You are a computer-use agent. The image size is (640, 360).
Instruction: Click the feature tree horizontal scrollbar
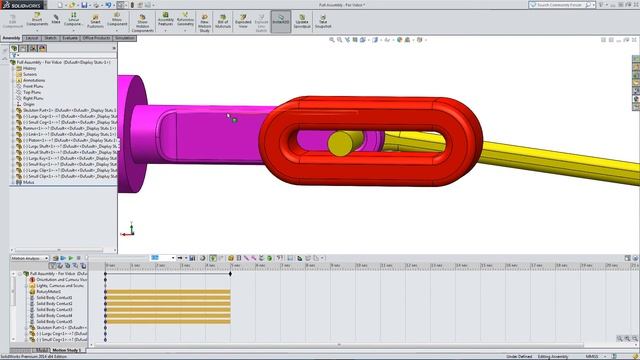(x=59, y=250)
